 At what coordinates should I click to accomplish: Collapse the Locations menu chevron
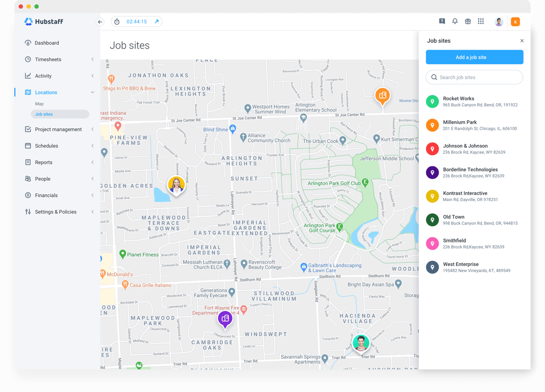click(x=92, y=92)
